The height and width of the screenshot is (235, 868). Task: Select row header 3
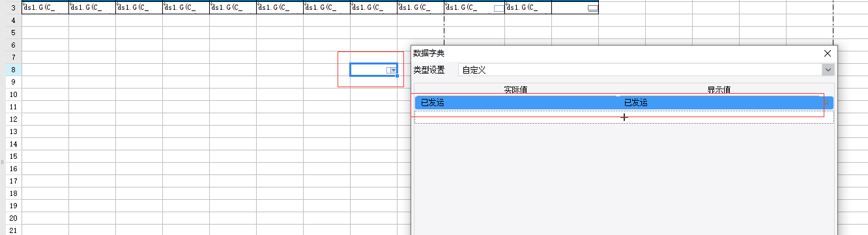coord(14,8)
